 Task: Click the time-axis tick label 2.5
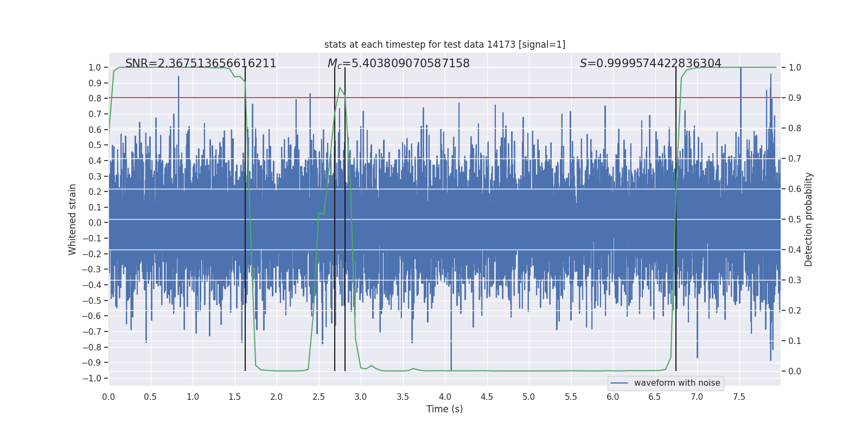pyautogui.click(x=319, y=397)
